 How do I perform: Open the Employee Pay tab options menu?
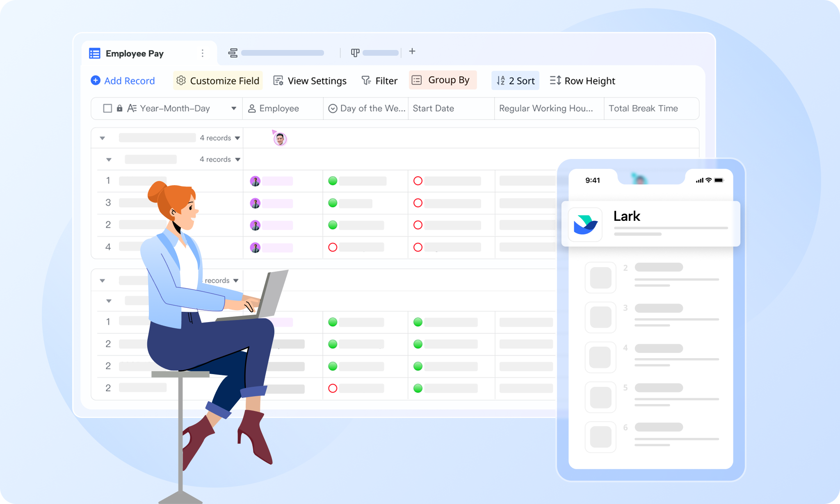coord(202,53)
